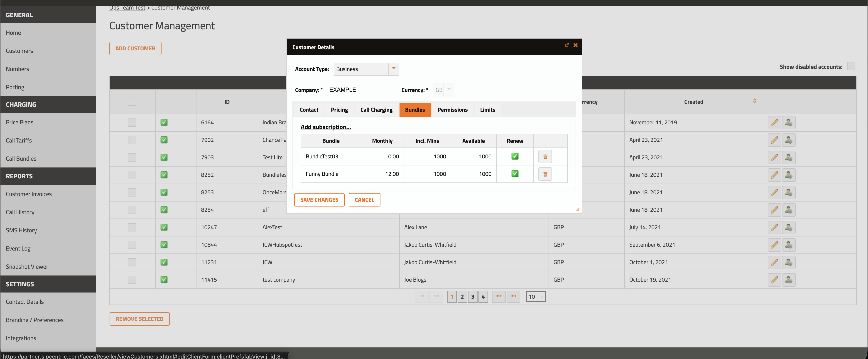Edit customer 8252 with pencil icon

click(774, 175)
